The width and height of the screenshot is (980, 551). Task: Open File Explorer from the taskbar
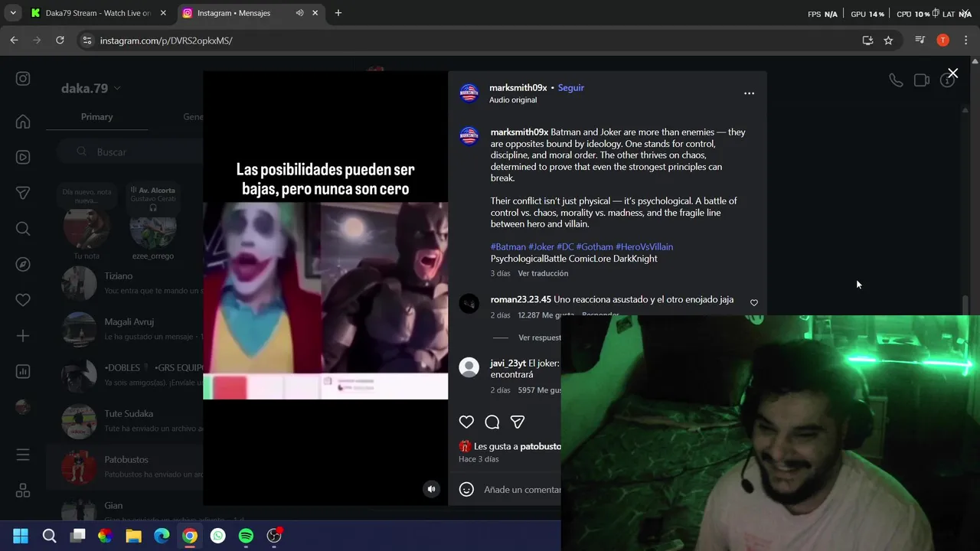pyautogui.click(x=133, y=536)
